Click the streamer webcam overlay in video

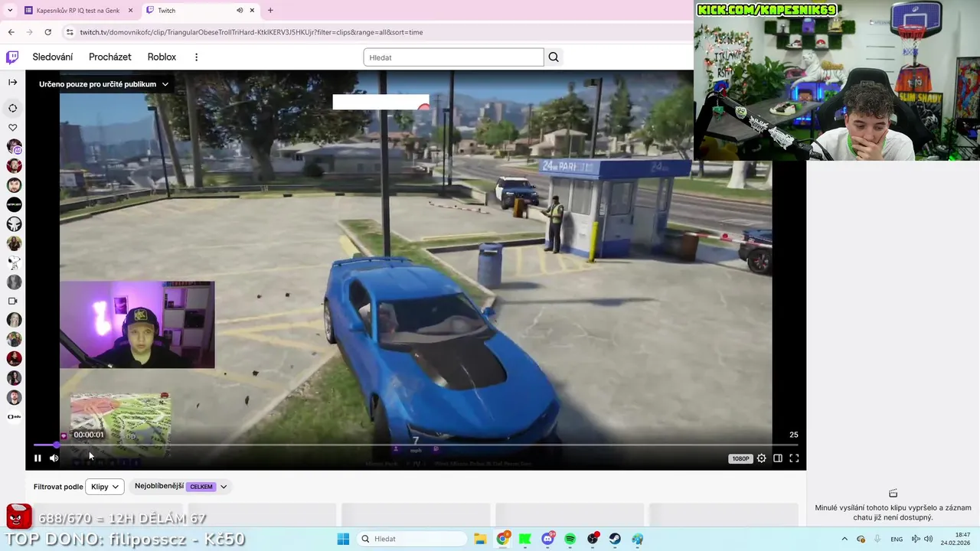click(137, 325)
